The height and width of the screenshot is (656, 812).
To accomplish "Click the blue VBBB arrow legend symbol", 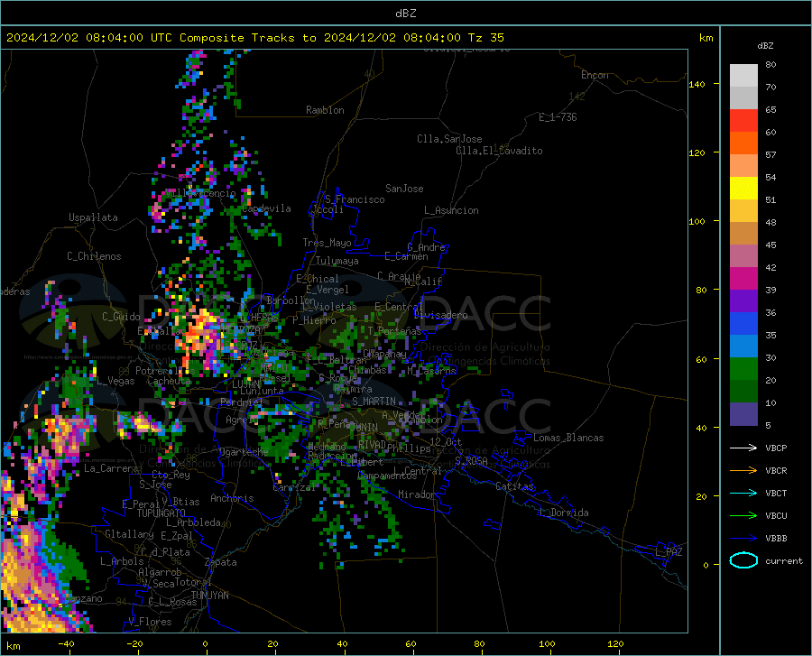I will coord(743,538).
